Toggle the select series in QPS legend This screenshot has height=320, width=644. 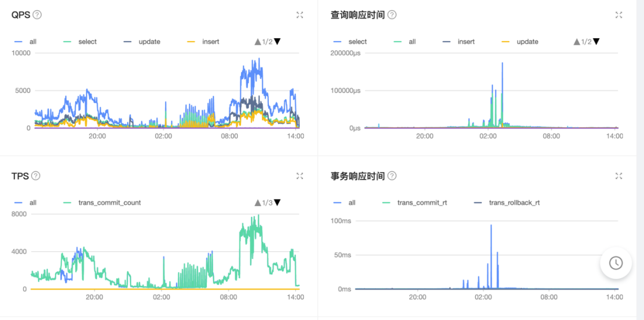point(87,42)
